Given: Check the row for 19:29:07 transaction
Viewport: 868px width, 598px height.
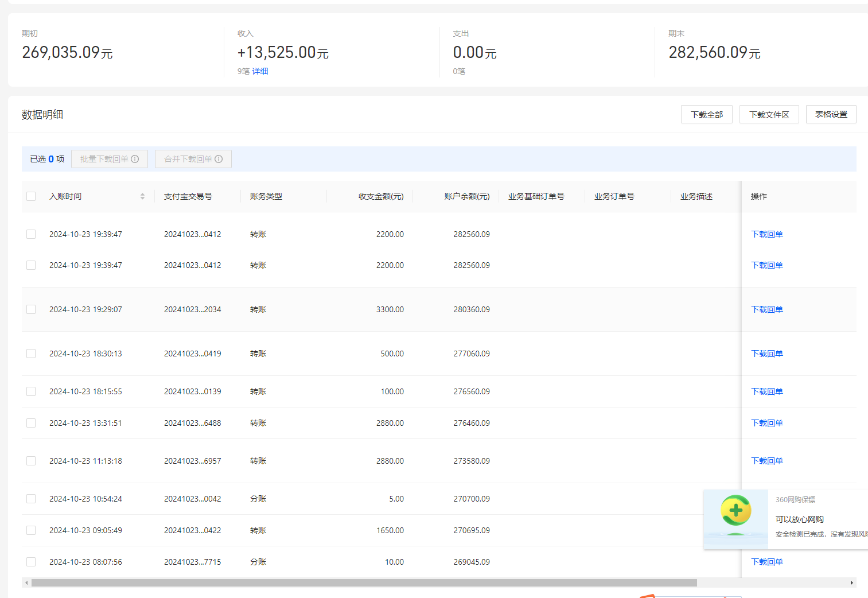Looking at the screenshot, I should pyautogui.click(x=31, y=309).
